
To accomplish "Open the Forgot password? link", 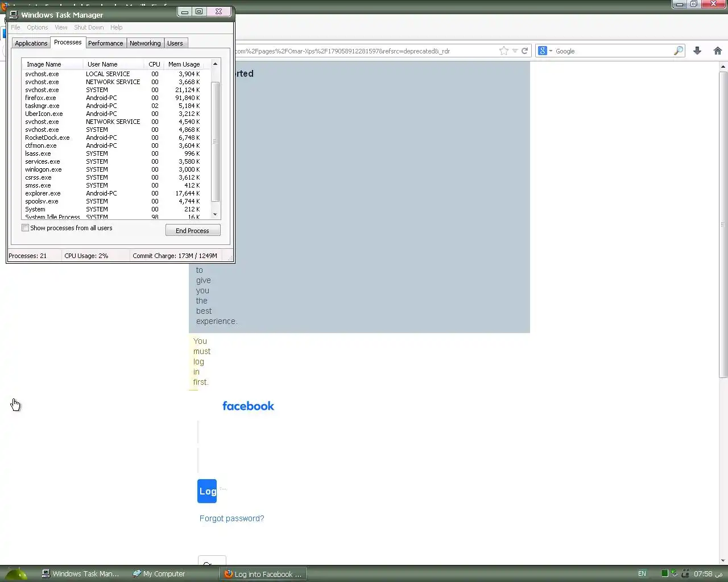I will tap(231, 518).
